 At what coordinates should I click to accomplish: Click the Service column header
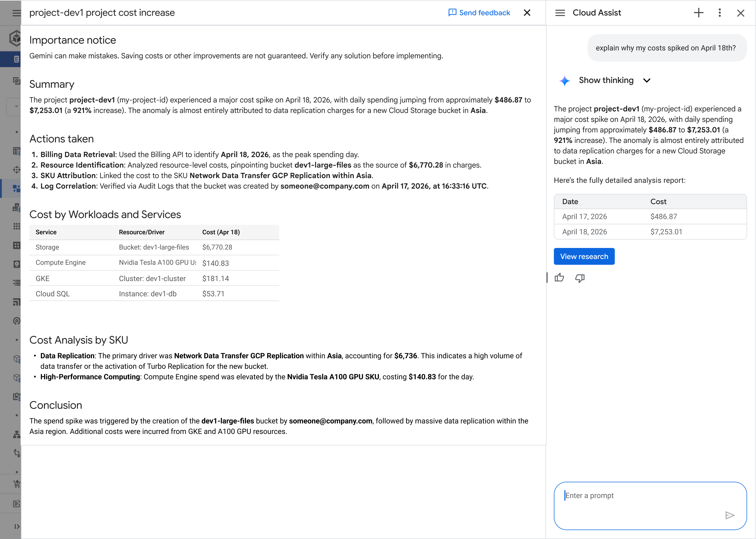click(46, 232)
